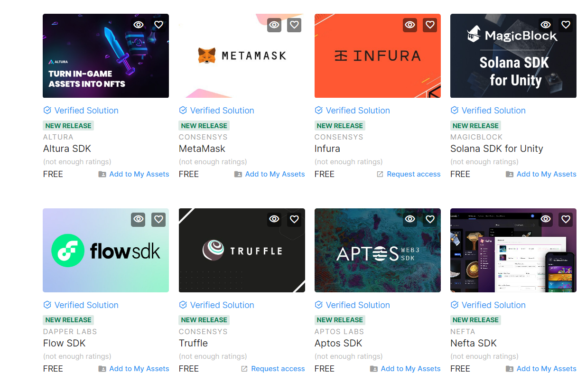Viewport: 586px width, 392px height.
Task: Click the eye quick-look icon on MetaMask
Action: click(x=274, y=25)
